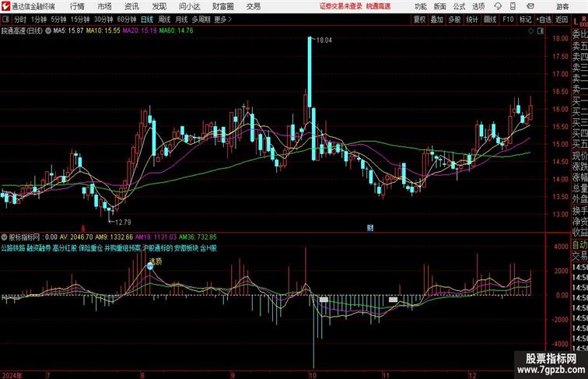Switch to 60分钟 period
The width and height of the screenshot is (588, 379).
(127, 19)
